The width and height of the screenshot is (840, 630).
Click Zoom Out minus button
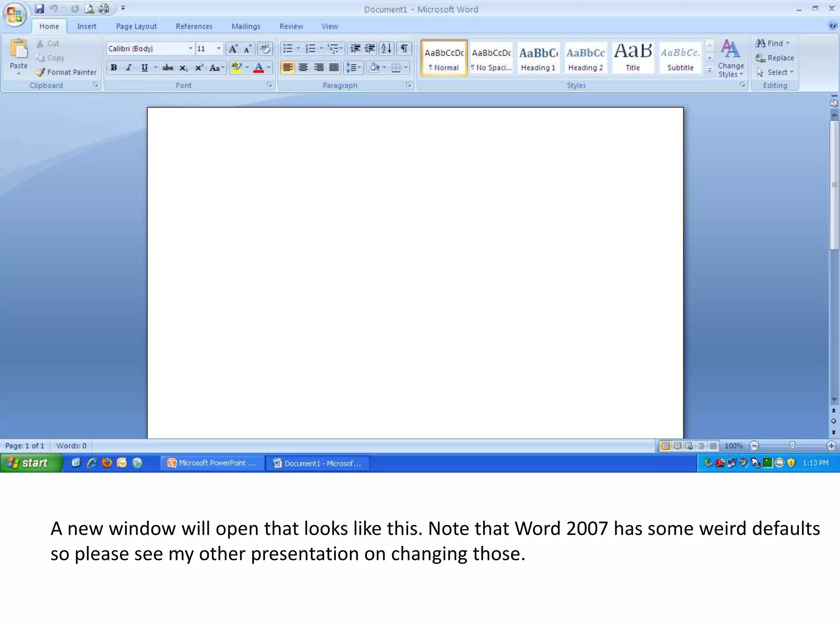(754, 446)
